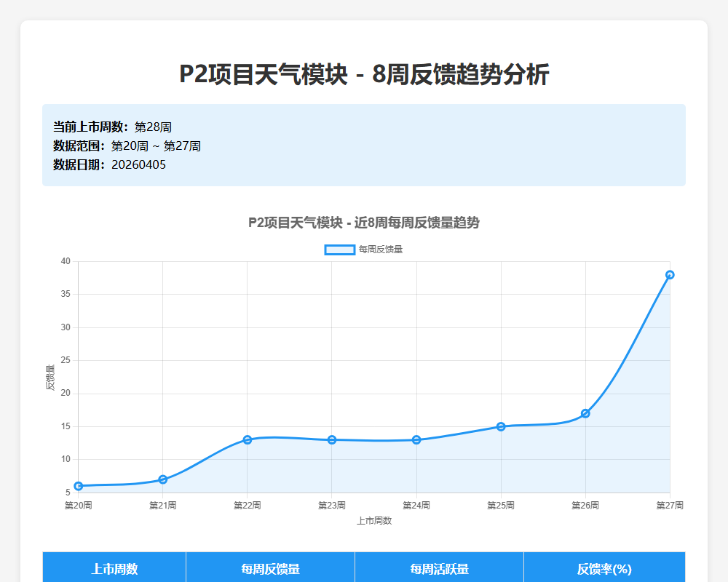Click the 反馈率(%) table column header

(604, 568)
